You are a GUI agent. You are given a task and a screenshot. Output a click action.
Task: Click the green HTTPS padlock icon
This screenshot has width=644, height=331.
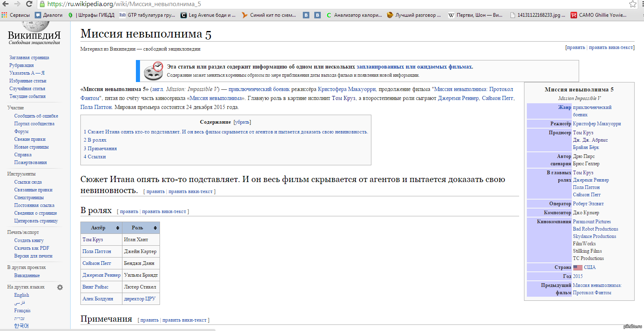point(42,4)
